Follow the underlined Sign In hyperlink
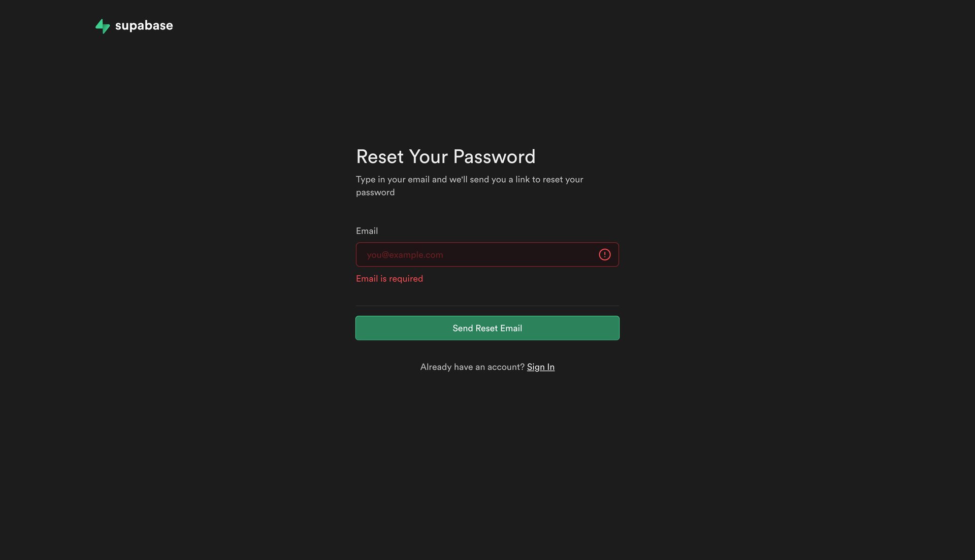The width and height of the screenshot is (975, 560). click(x=540, y=367)
